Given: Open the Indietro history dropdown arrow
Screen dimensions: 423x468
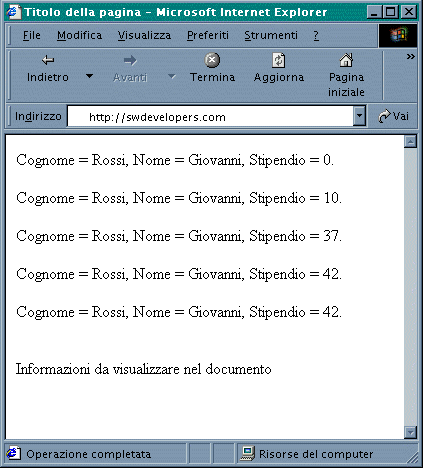Looking at the screenshot, I should [89, 76].
